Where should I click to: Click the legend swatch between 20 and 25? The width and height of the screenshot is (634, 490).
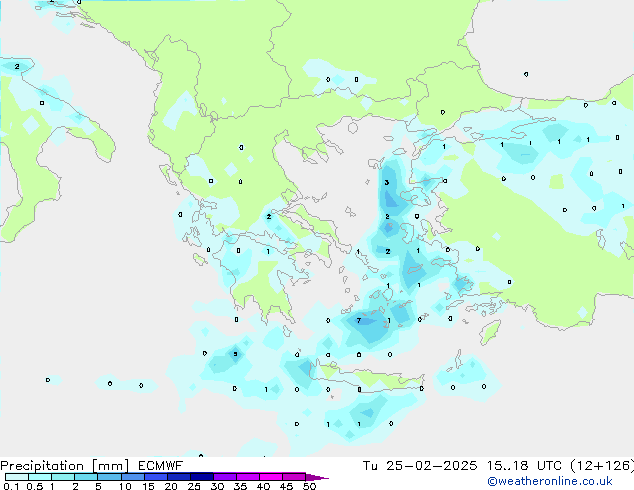(x=179, y=477)
